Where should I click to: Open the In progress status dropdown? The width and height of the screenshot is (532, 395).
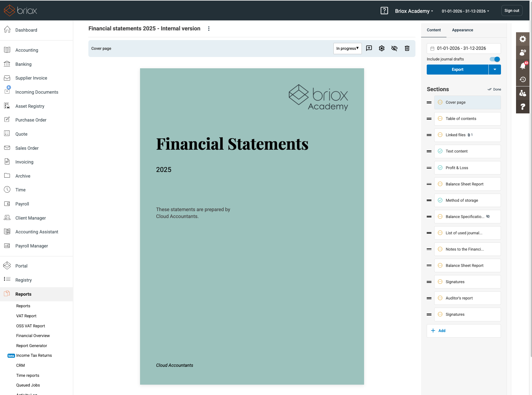[347, 49]
